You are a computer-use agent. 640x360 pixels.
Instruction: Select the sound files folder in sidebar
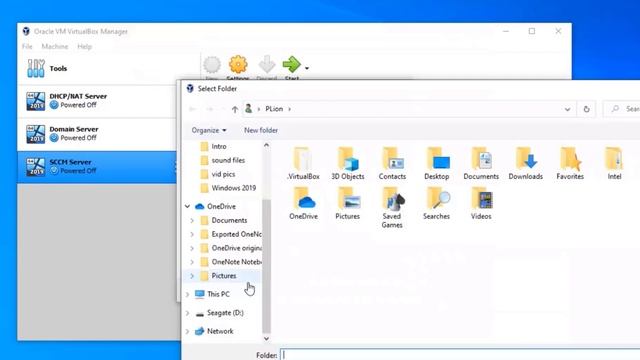(x=228, y=160)
